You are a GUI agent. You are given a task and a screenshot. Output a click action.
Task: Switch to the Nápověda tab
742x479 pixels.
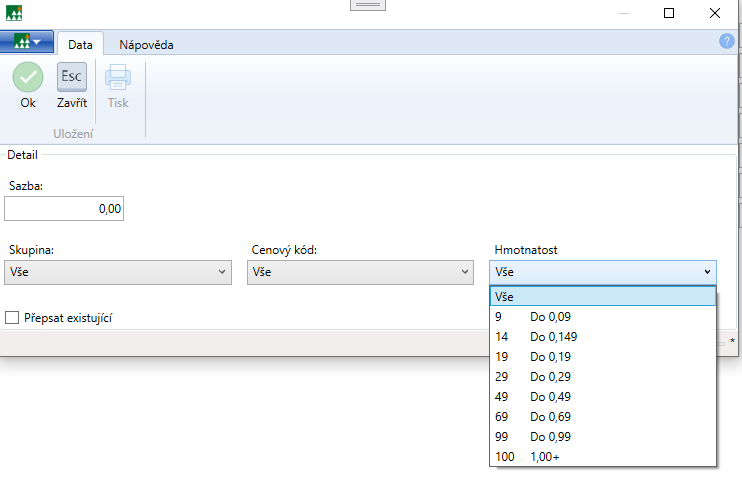pos(145,44)
